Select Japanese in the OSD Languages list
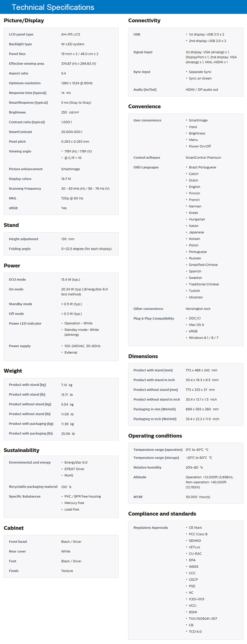247x644 pixels. (x=196, y=232)
